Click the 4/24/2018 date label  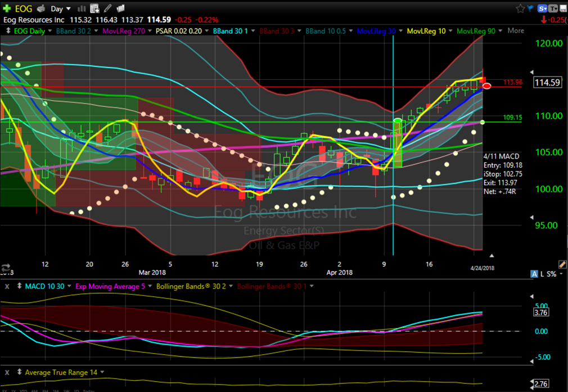(482, 268)
